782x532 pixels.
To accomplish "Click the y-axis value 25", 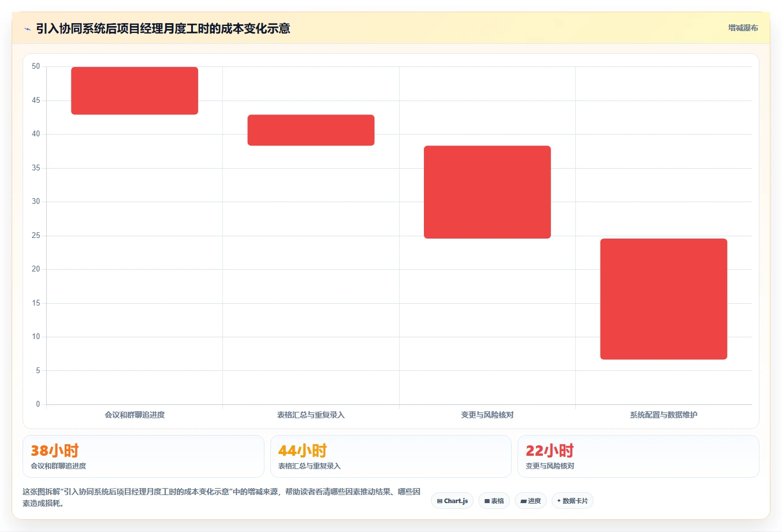I will (36, 236).
